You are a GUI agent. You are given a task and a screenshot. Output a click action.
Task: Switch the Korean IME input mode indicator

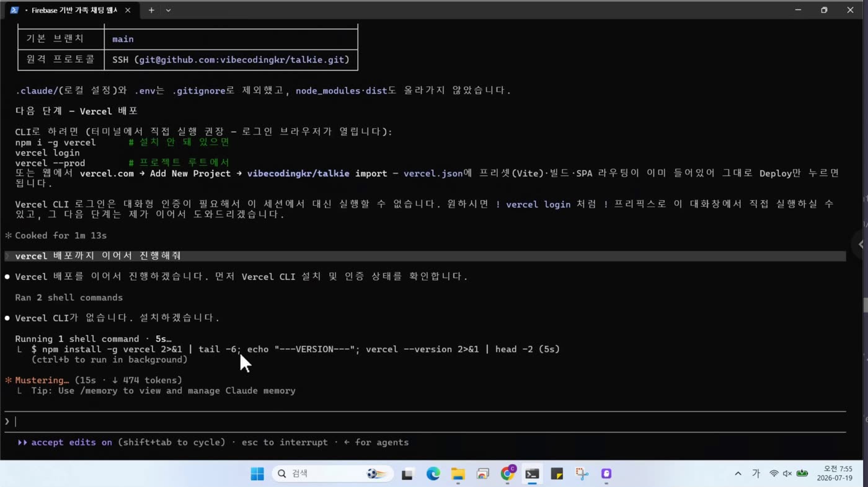pos(756,474)
